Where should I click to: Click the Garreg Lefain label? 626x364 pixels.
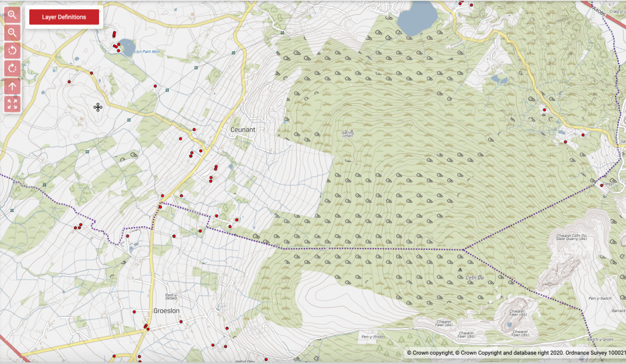(347, 134)
